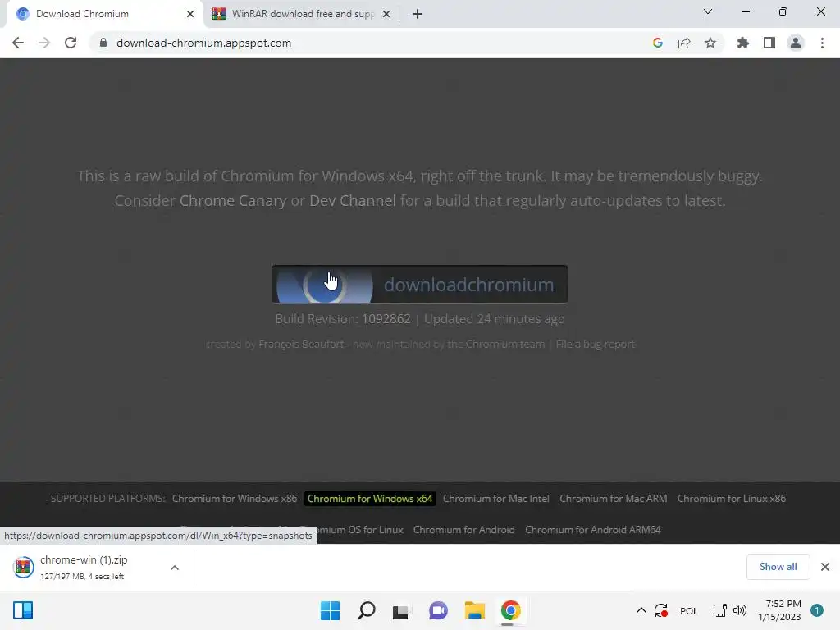Open the Extensions puzzle icon
Screen dimensions: 840x630
[x=742, y=43]
